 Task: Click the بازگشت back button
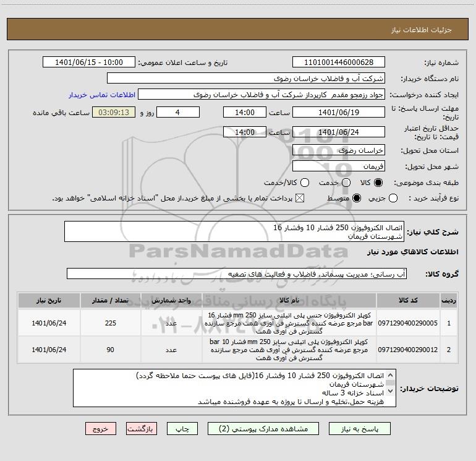point(142,429)
